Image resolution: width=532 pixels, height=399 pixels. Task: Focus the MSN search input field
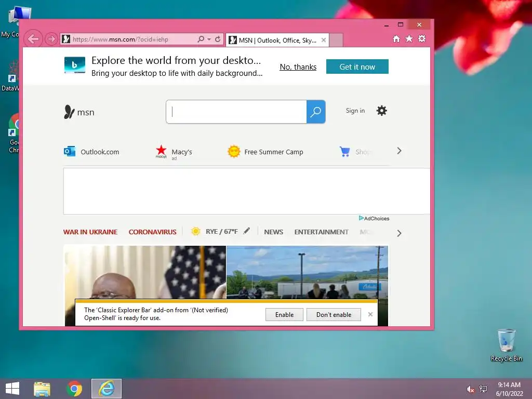pos(236,112)
